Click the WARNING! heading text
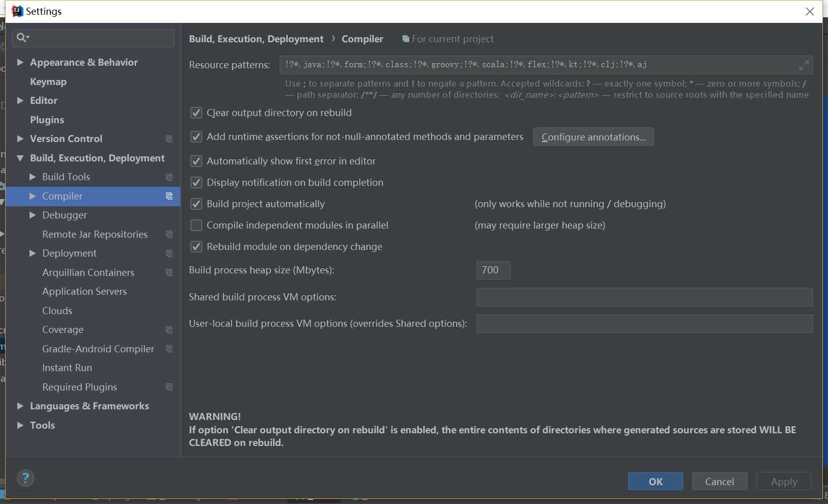The height and width of the screenshot is (504, 828). [x=215, y=416]
